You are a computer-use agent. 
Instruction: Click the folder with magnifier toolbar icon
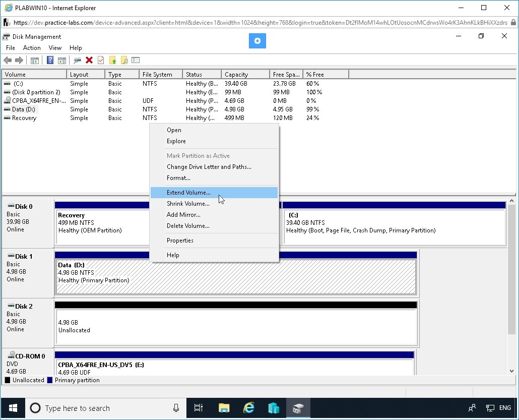pyautogui.click(x=124, y=61)
